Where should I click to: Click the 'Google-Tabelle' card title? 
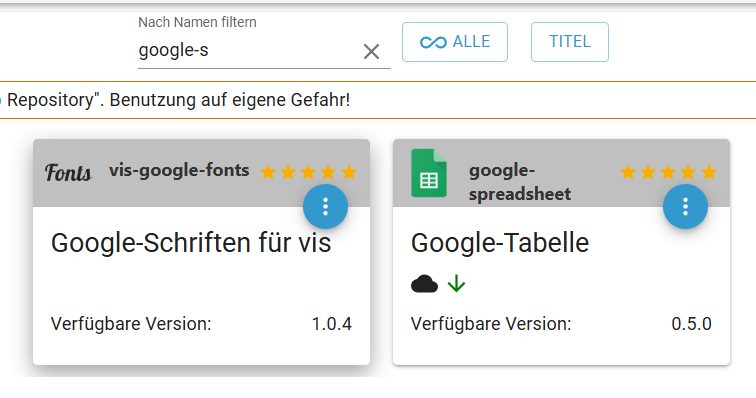pos(500,243)
